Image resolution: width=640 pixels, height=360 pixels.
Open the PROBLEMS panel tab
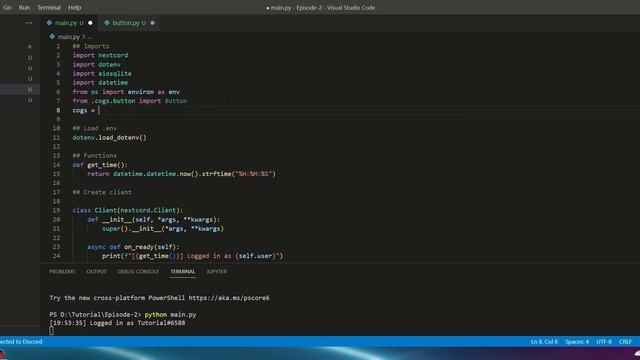(62, 271)
